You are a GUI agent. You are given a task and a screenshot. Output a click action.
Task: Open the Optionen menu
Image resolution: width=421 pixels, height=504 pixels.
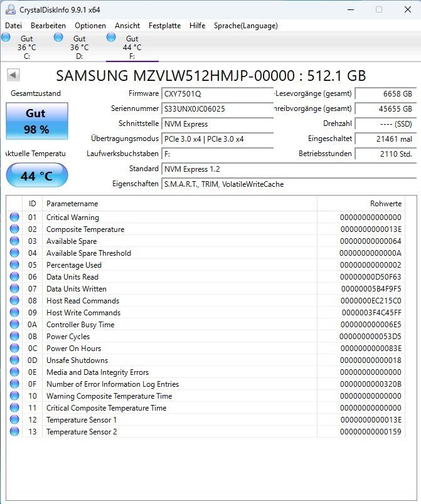point(90,26)
